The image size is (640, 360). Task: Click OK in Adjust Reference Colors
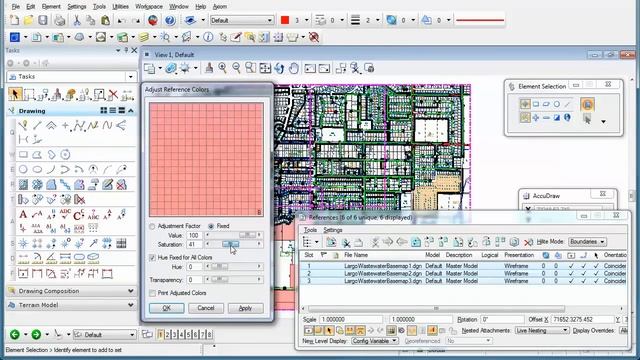[x=167, y=308]
